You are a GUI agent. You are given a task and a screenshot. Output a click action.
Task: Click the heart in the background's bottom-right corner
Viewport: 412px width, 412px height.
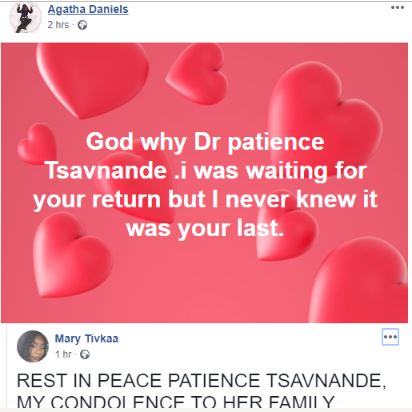click(360, 280)
